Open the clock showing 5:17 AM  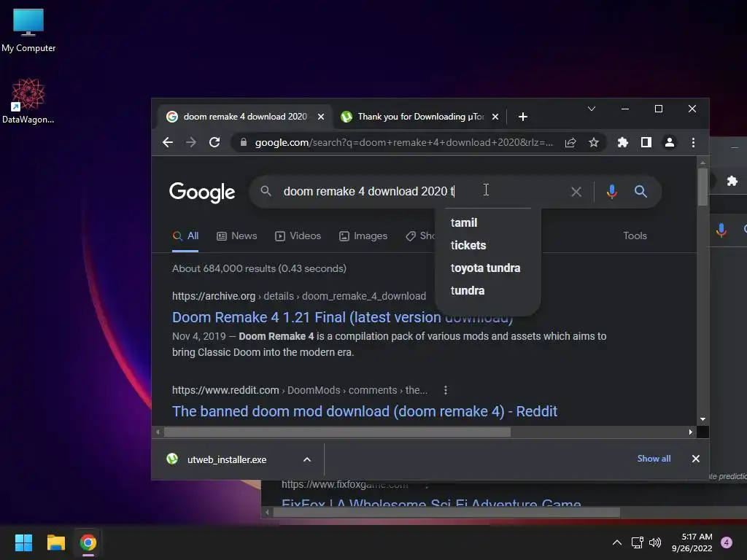692,542
